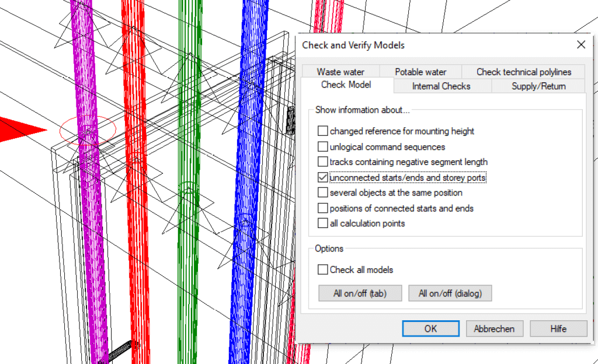Confirm the dialog with OK

pos(430,328)
